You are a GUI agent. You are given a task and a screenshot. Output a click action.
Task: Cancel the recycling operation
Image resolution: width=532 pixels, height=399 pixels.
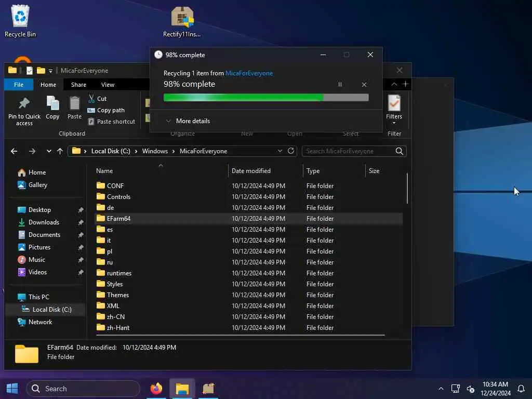coord(364,85)
